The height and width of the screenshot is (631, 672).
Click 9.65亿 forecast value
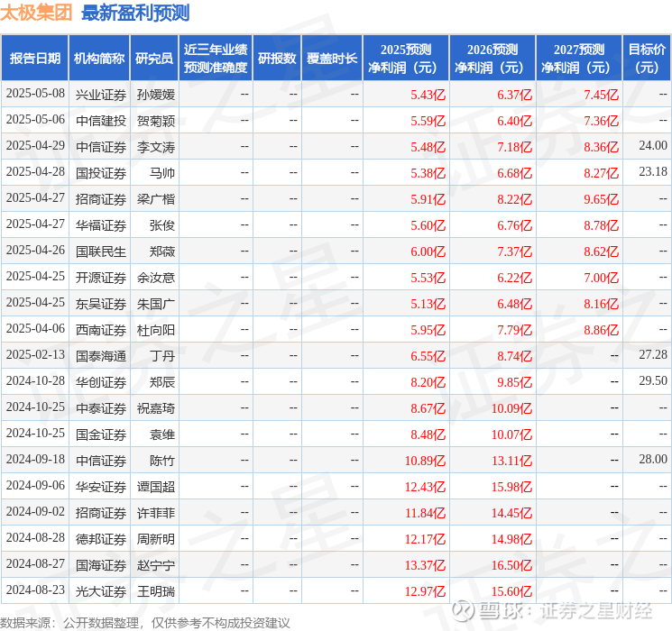point(601,199)
